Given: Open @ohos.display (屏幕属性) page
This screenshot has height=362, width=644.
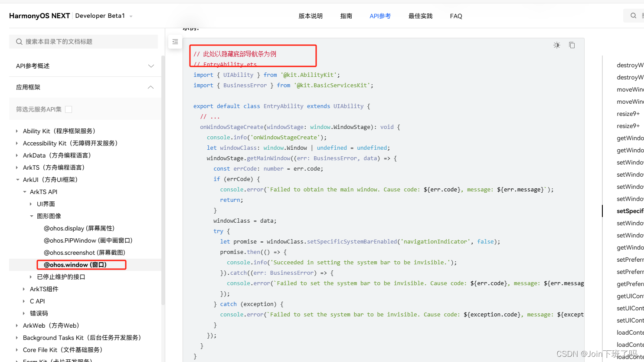Looking at the screenshot, I should coord(79,228).
